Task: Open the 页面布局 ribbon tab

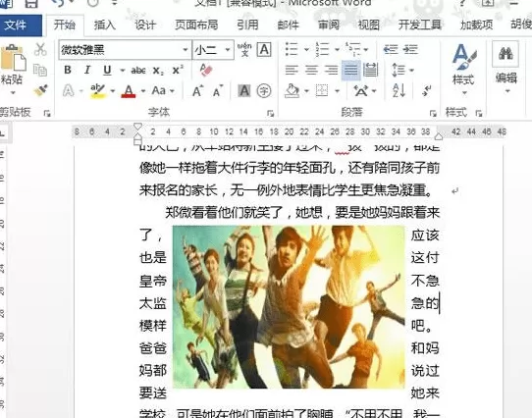Action: coord(196,25)
